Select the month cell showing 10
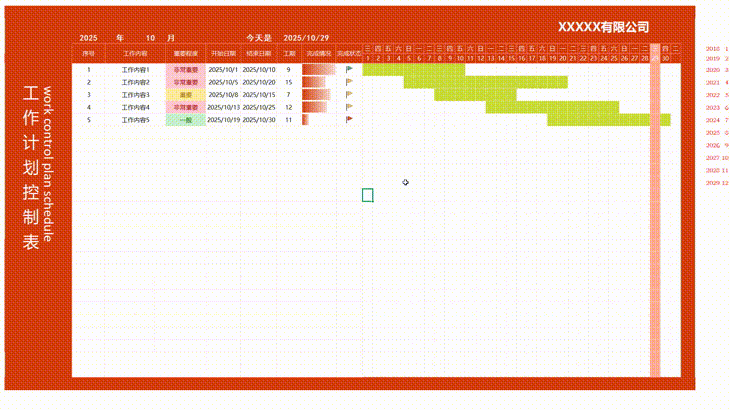The image size is (730, 410). coord(150,38)
